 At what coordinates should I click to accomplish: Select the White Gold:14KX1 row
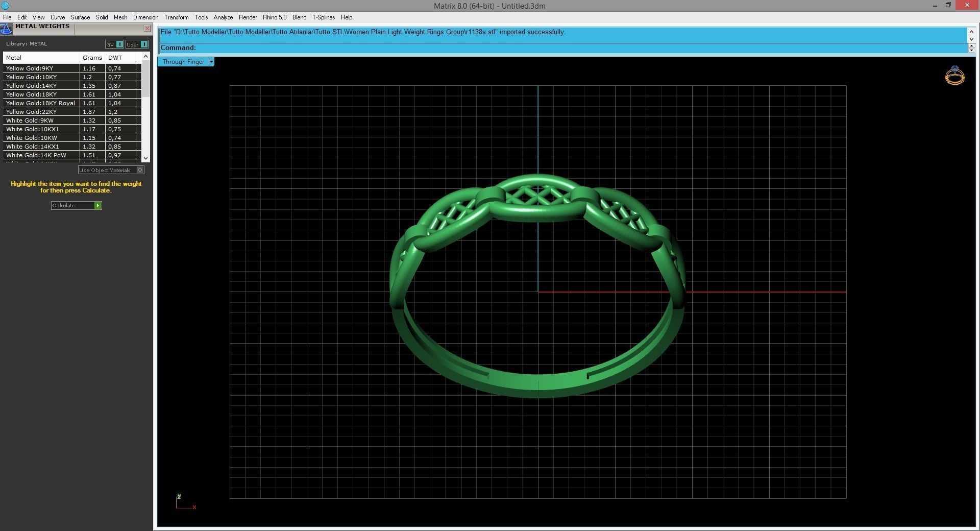72,147
